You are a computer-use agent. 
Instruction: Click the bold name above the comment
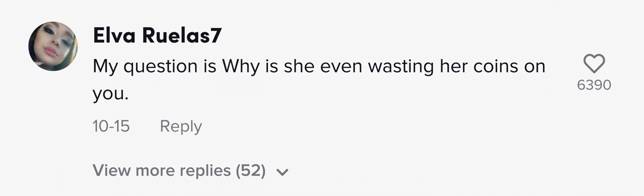[157, 36]
